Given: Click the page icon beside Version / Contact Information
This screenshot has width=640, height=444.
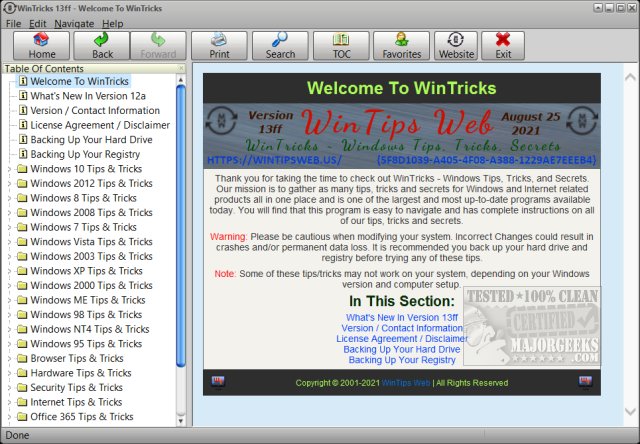Looking at the screenshot, I should (x=23, y=110).
